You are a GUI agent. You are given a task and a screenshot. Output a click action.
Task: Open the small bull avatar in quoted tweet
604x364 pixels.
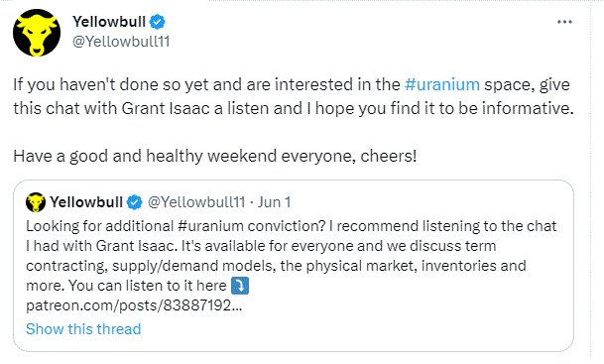click(x=36, y=202)
